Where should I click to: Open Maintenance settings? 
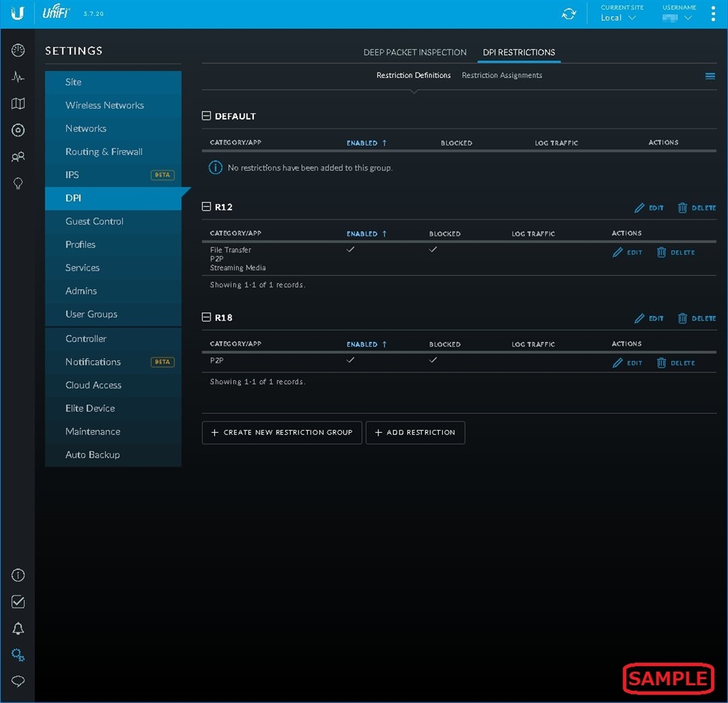pos(113,432)
